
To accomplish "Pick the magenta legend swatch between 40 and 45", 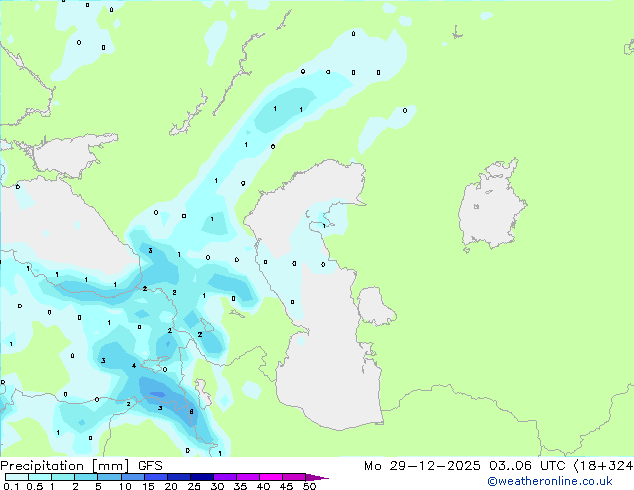I will [271, 477].
